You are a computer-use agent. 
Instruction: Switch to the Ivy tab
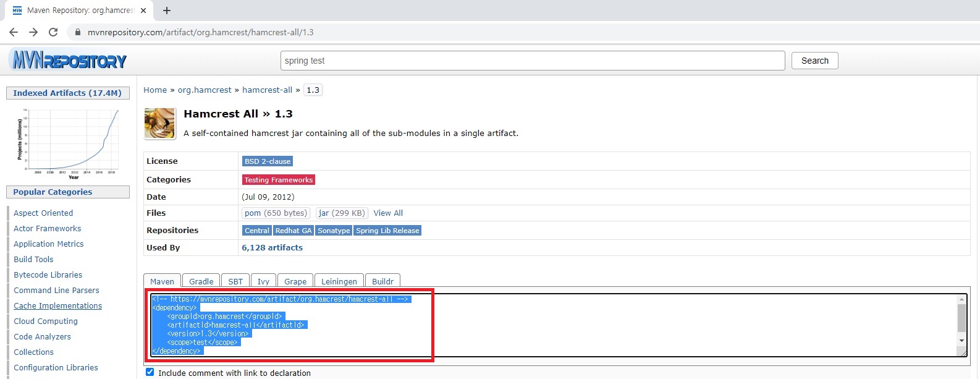coord(263,281)
